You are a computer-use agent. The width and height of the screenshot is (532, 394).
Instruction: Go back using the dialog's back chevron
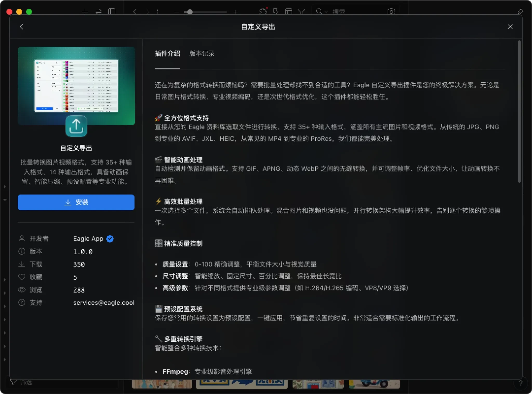pos(22,26)
